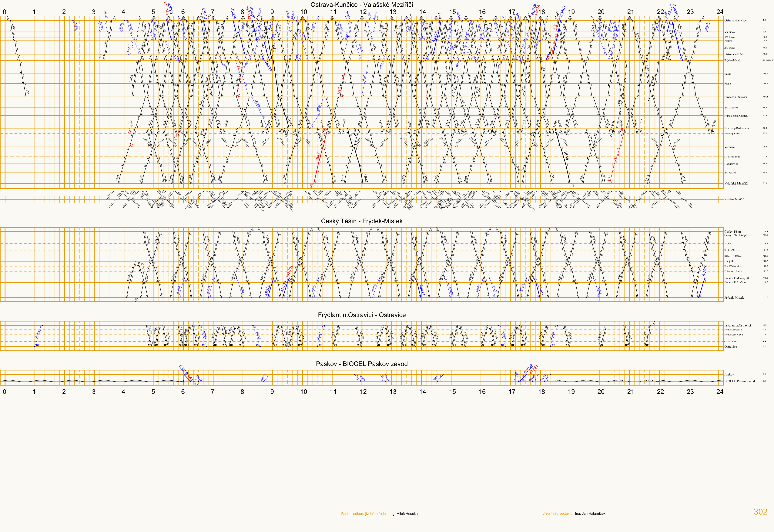This screenshot has height=532, width=774.
Task: Click the Ostrava-Kunčice - Valašské Meziříčí chart title
Action: [x=362, y=5]
